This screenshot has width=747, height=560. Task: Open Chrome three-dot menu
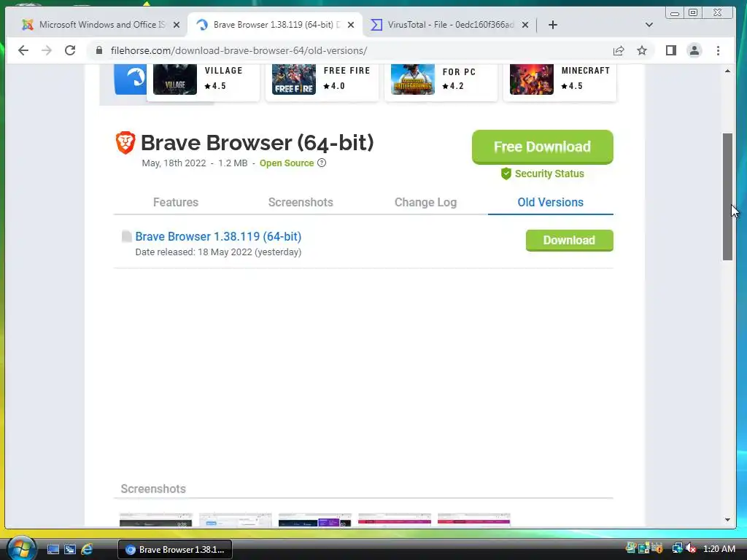718,50
